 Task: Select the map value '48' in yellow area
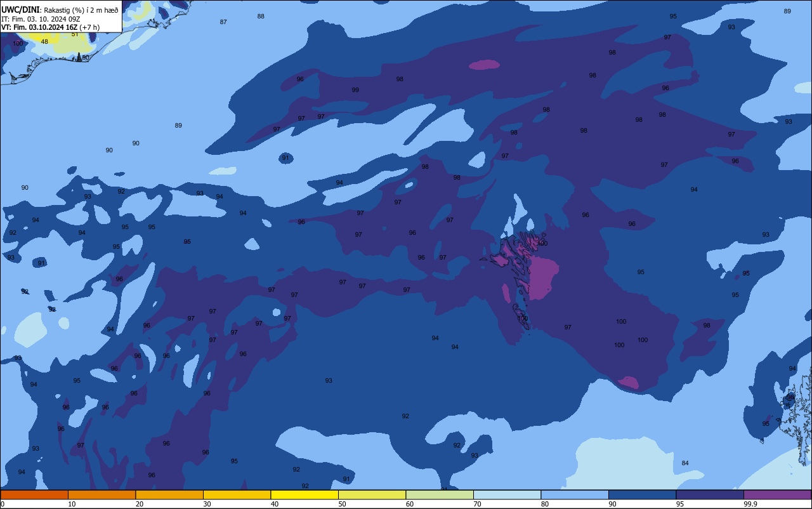click(44, 41)
